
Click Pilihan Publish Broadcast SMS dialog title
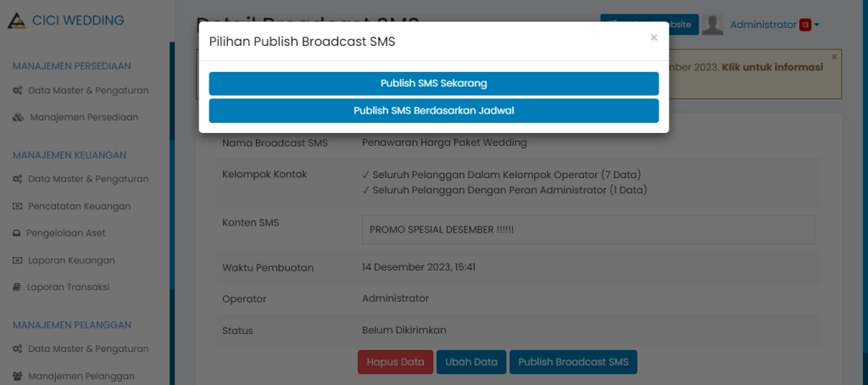pyautogui.click(x=303, y=42)
